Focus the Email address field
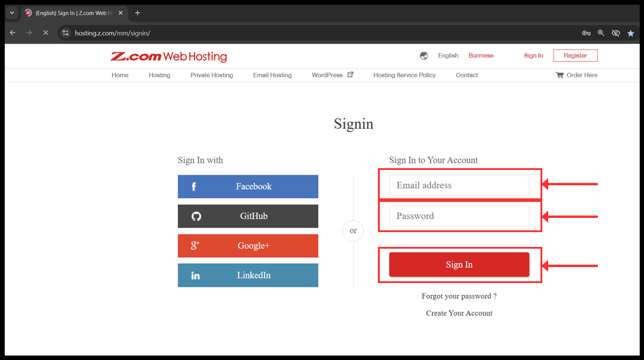Screen dimensions: 644x360 pyautogui.click(x=459, y=185)
